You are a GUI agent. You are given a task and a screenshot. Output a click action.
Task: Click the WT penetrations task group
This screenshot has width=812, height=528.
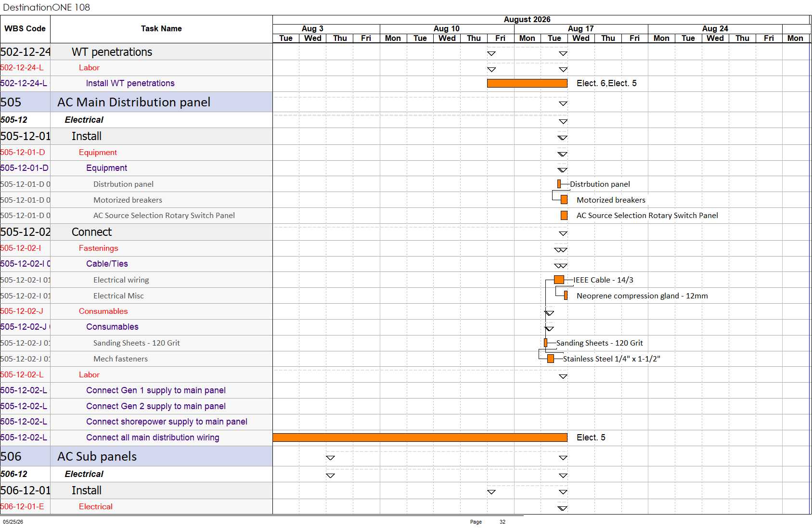pyautogui.click(x=112, y=52)
